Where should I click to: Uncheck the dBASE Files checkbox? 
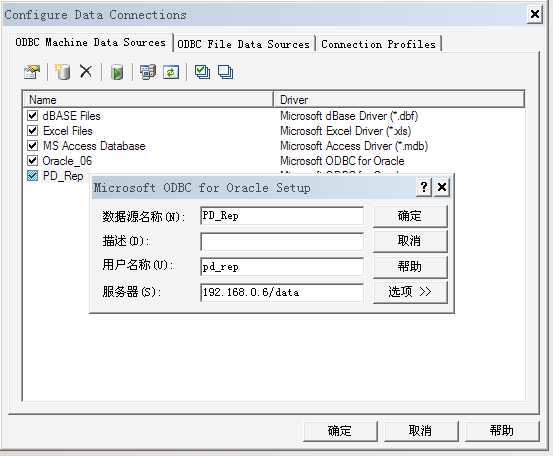click(32, 115)
